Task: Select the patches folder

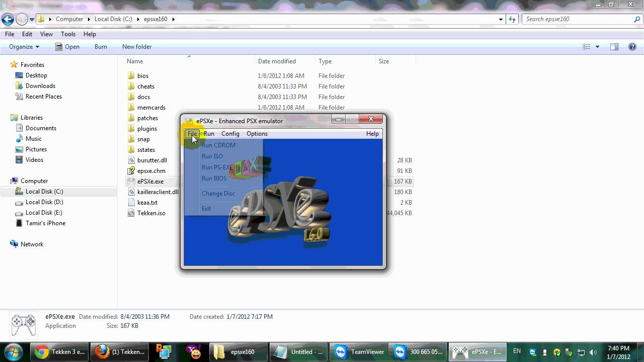Action: click(x=147, y=118)
